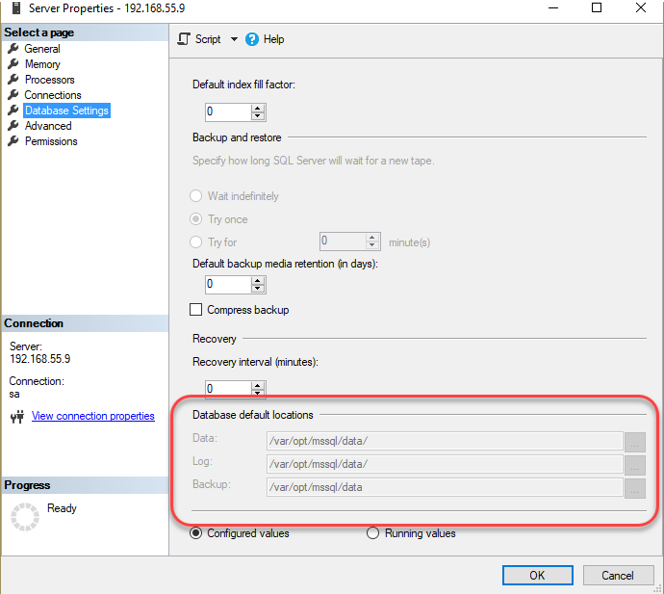This screenshot has width=664, height=594.
Task: Click the Recovery interval minutes input field
Action: click(x=227, y=388)
